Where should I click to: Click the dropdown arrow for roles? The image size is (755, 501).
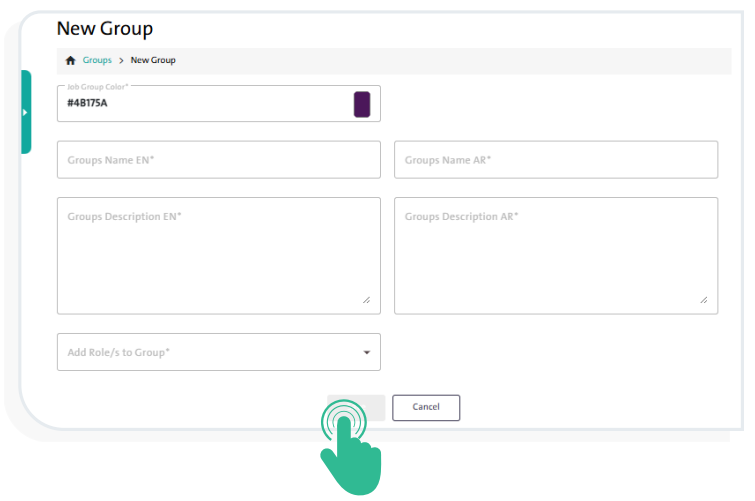[x=367, y=353]
